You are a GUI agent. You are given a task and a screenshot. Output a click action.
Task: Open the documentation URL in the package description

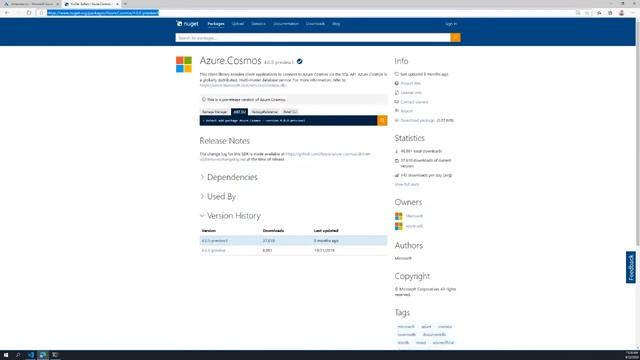(x=243, y=85)
